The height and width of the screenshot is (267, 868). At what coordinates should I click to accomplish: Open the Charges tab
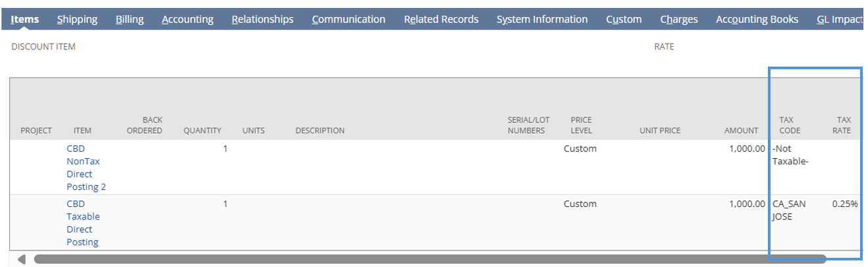[x=679, y=19]
